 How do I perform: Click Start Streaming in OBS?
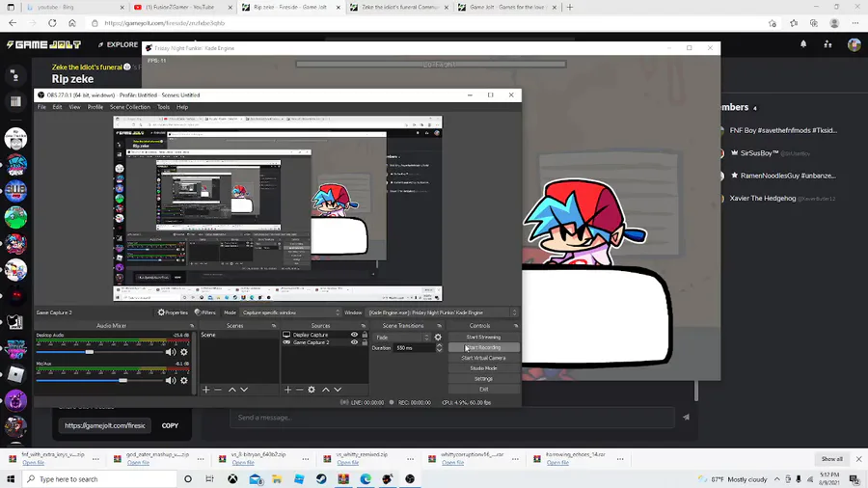pyautogui.click(x=483, y=337)
